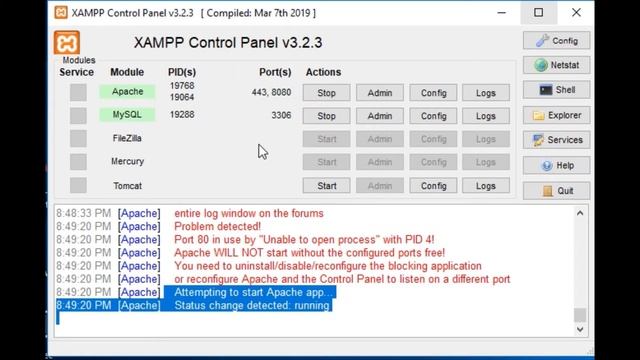Open Explorer with the folder icon
Image resolution: width=640 pixels, height=360 pixels.
(556, 116)
